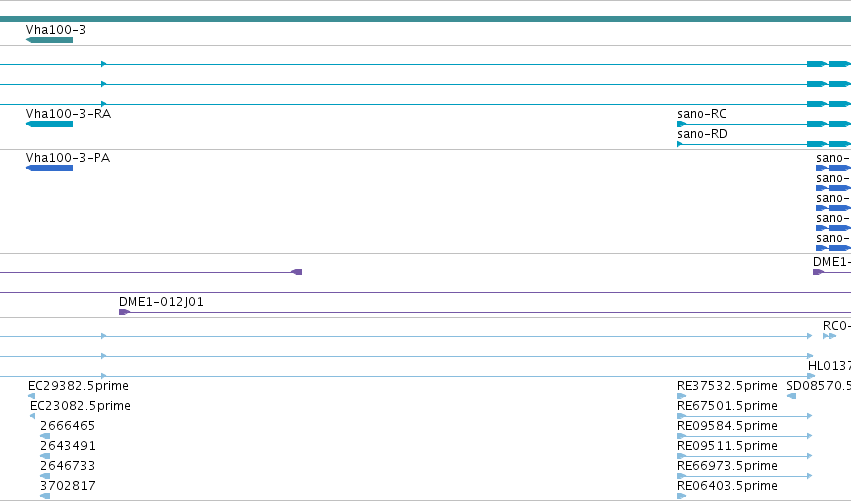Click the HL0137 EST label
The width and height of the screenshot is (851, 501).
pyautogui.click(x=829, y=366)
